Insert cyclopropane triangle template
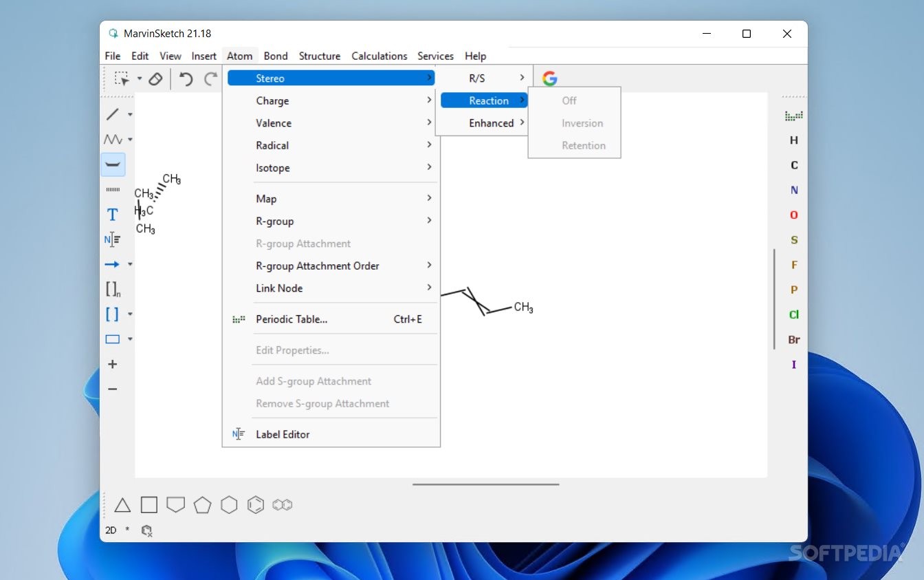Image resolution: width=924 pixels, height=580 pixels. point(122,505)
